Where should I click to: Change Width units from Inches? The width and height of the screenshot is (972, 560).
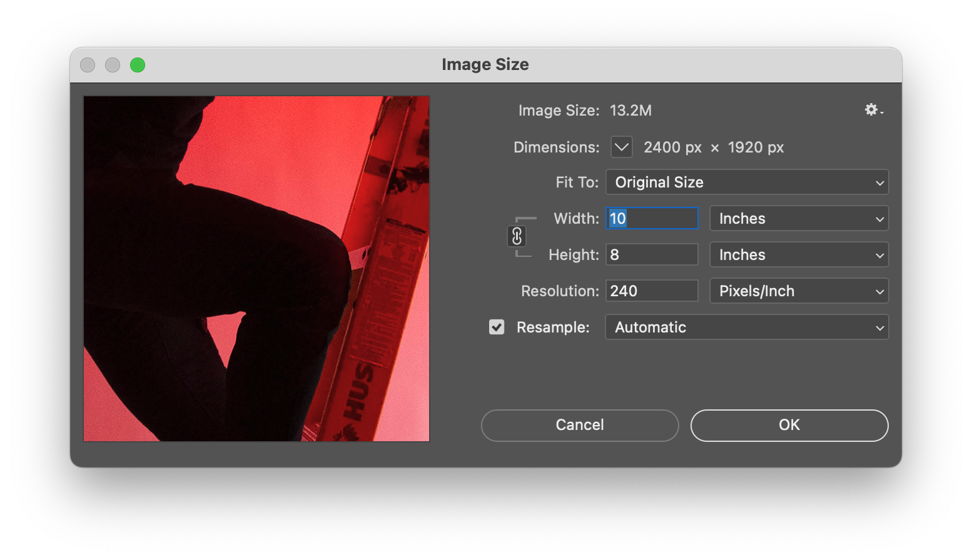tap(799, 218)
